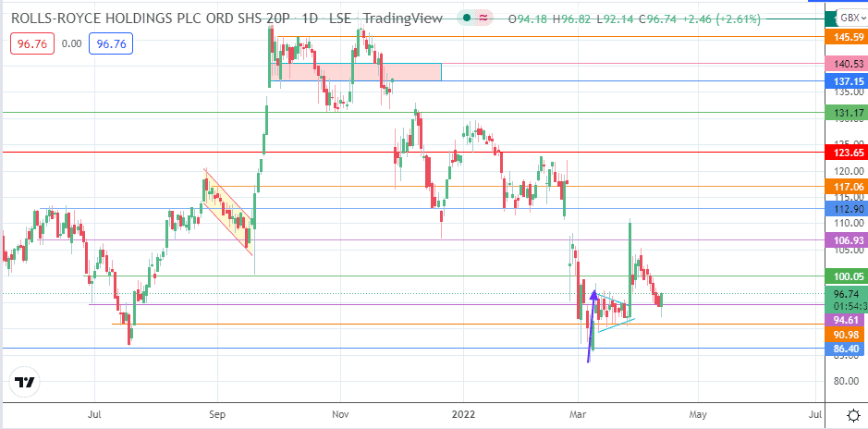Click the closing value C96.74
868x429 pixels.
click(659, 18)
